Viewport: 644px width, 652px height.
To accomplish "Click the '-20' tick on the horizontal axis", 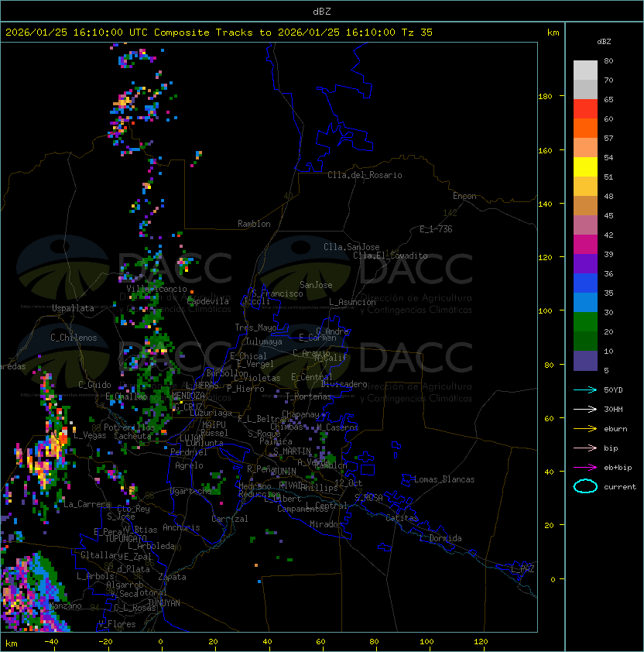I will [x=105, y=642].
